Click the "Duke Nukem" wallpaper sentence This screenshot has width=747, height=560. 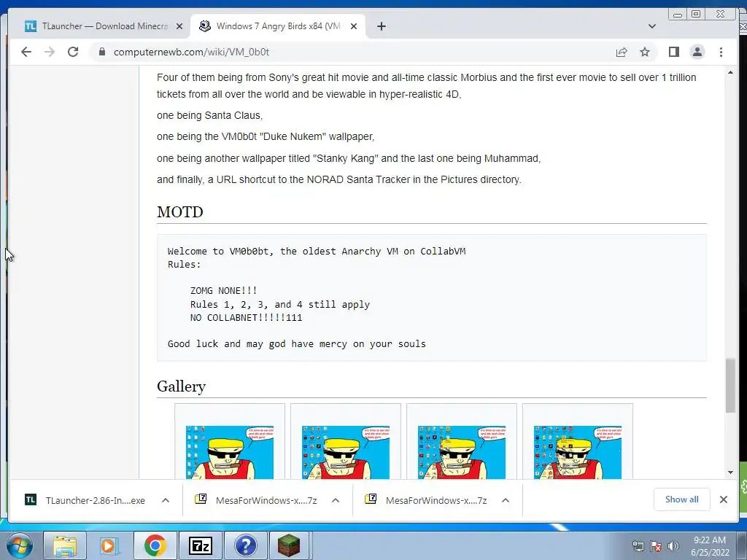point(266,136)
